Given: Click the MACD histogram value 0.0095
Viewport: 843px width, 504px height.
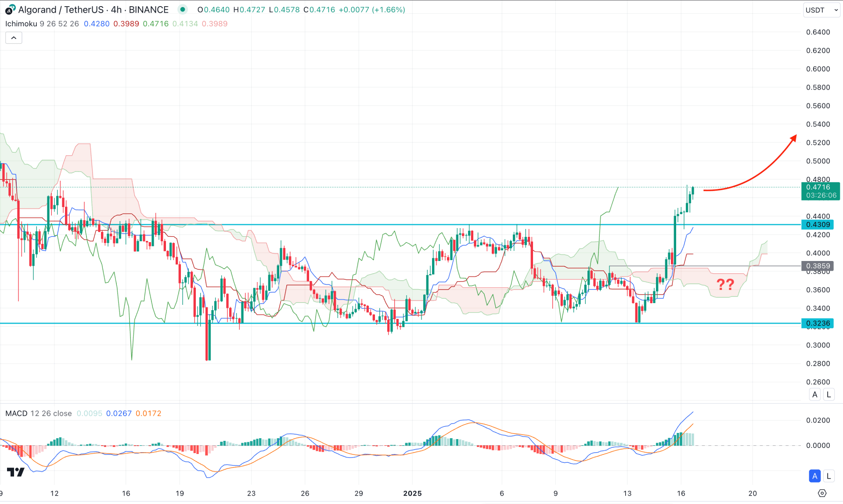Looking at the screenshot, I should [90, 413].
